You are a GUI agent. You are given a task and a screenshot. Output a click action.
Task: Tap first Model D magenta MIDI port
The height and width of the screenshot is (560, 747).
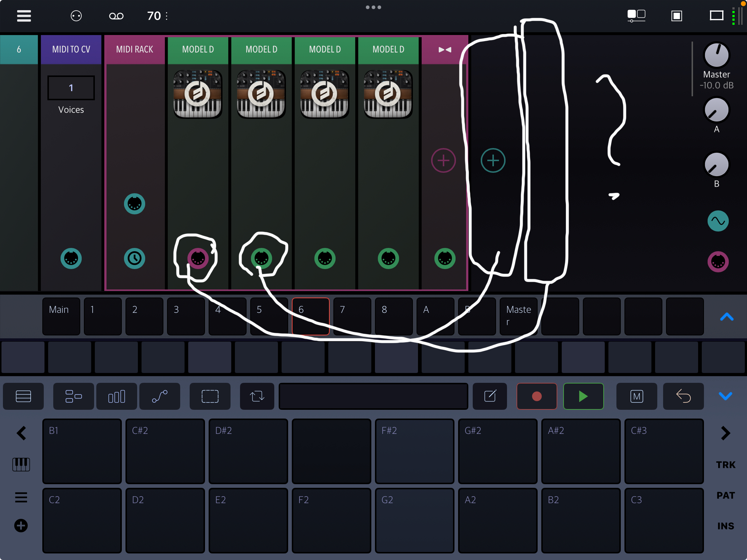[x=198, y=258]
